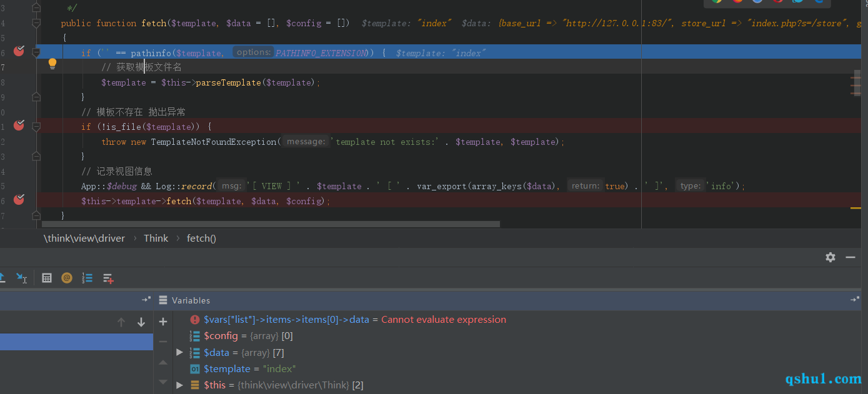868x394 pixels.
Task: Click the 'msg:' inline parameter hint
Action: tap(232, 185)
